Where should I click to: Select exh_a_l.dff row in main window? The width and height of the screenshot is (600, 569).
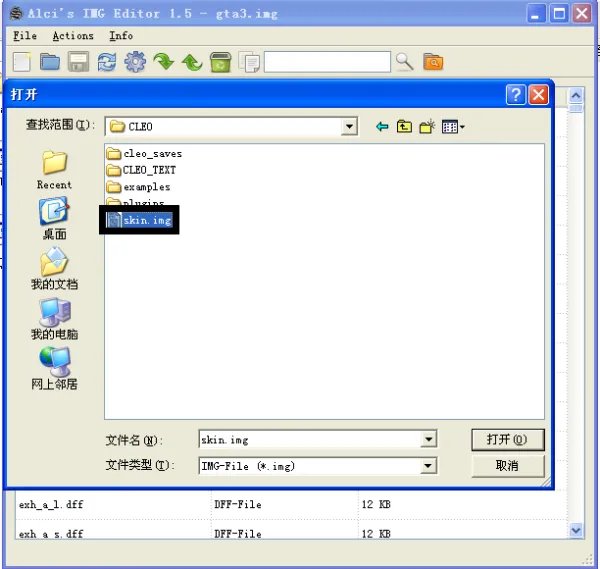point(291,504)
